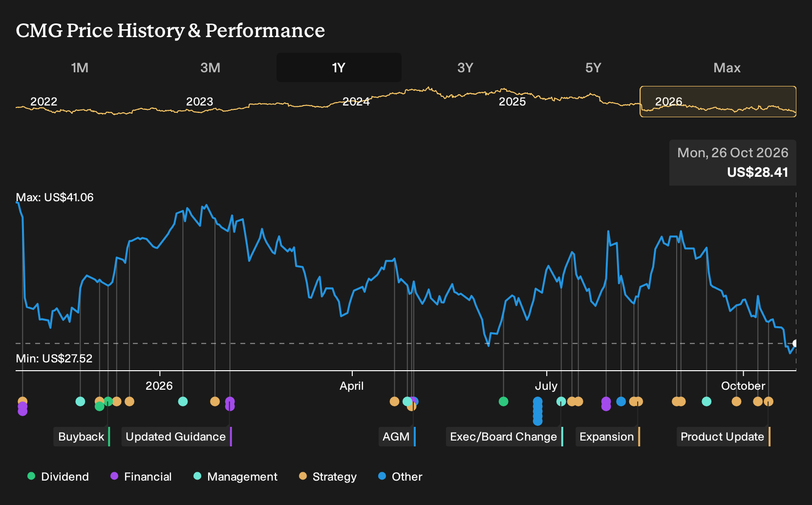
Task: Click the teal management marker below 2026 axis label
Action: coord(183,401)
